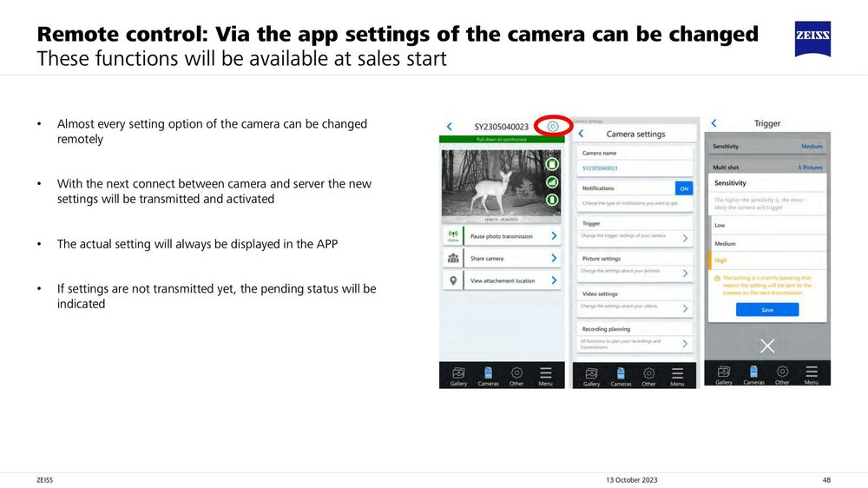Click the Online antenna status icon
This screenshot has width=868, height=488.
tap(452, 235)
